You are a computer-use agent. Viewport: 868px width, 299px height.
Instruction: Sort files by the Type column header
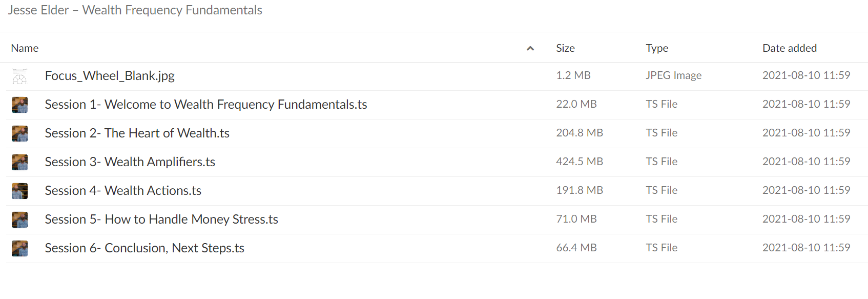tap(657, 48)
